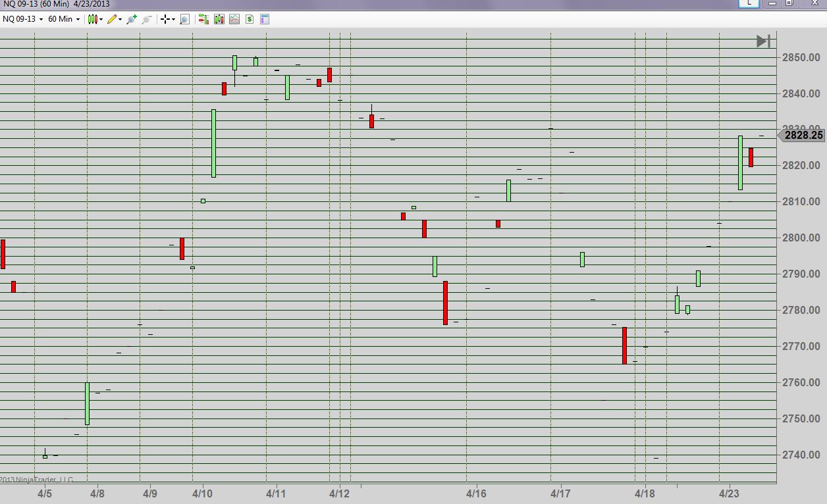Open the 60 Min interval dropdown

coord(63,19)
